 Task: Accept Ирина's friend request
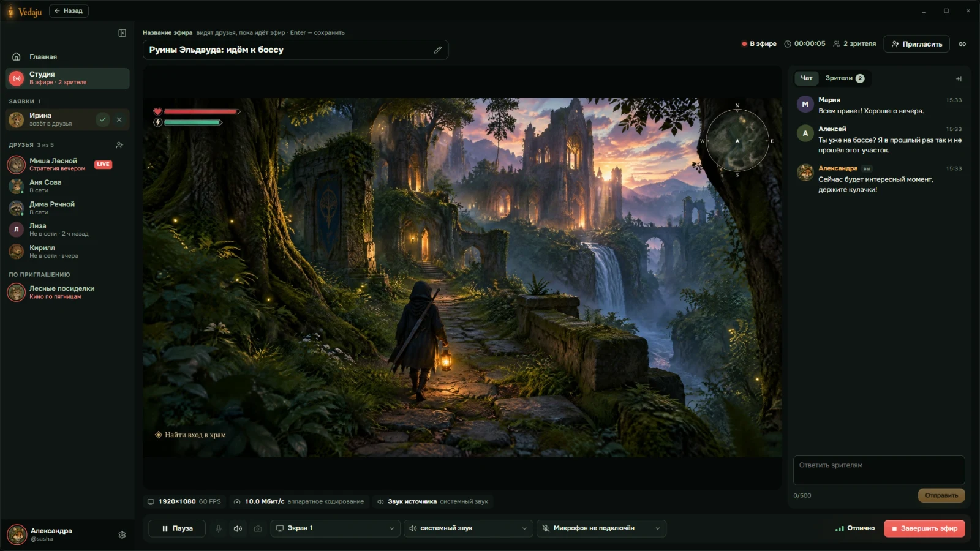coord(103,119)
